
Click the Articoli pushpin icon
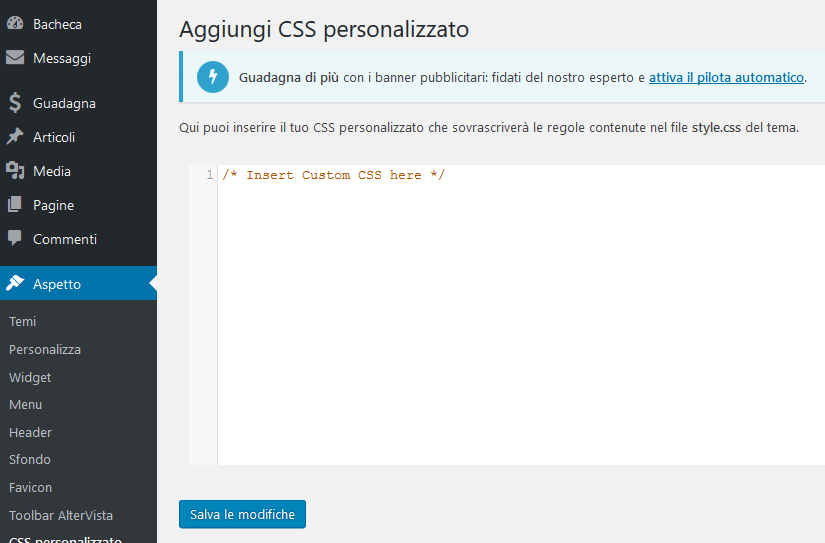pyautogui.click(x=15, y=137)
